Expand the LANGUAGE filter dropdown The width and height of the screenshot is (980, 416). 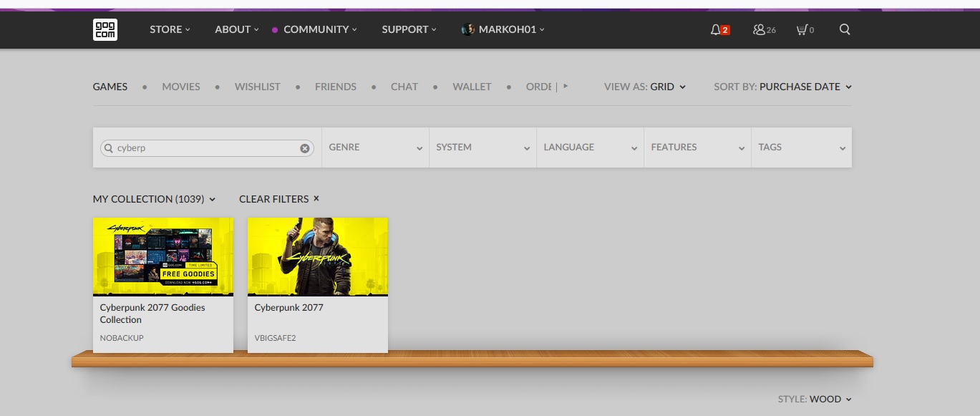point(591,147)
